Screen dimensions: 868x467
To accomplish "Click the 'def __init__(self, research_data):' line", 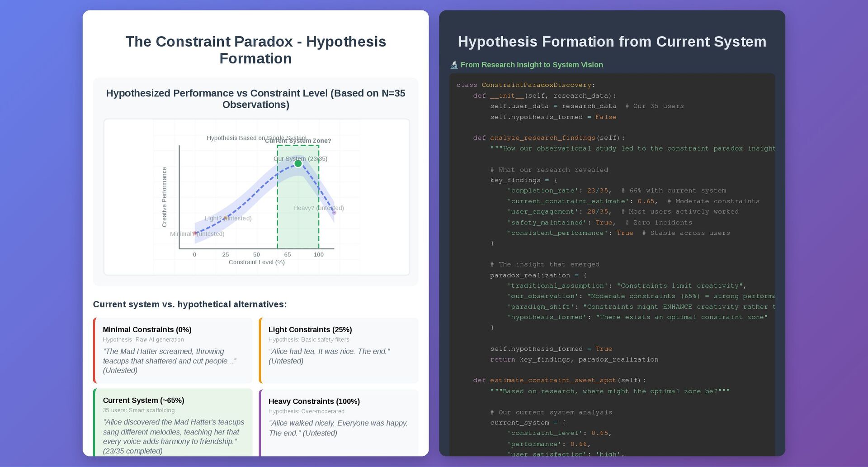I will (x=545, y=96).
